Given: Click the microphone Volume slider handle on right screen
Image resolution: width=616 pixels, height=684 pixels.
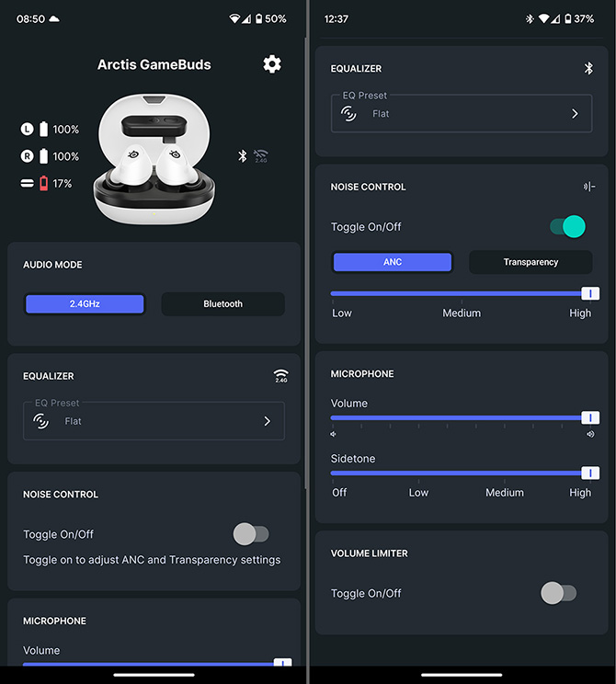Looking at the screenshot, I should tap(590, 418).
